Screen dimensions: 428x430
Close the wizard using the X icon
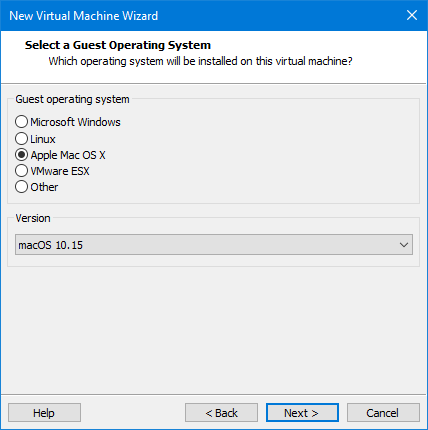pyautogui.click(x=412, y=15)
